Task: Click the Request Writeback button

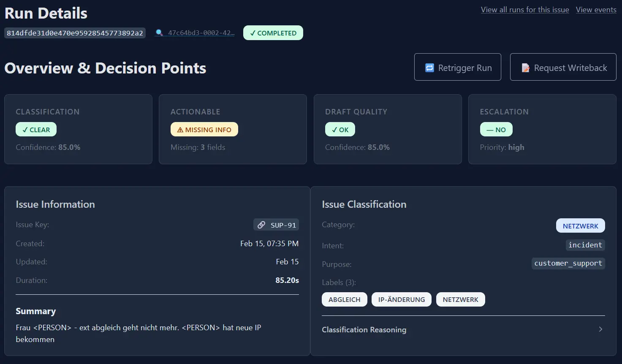Action: point(563,67)
